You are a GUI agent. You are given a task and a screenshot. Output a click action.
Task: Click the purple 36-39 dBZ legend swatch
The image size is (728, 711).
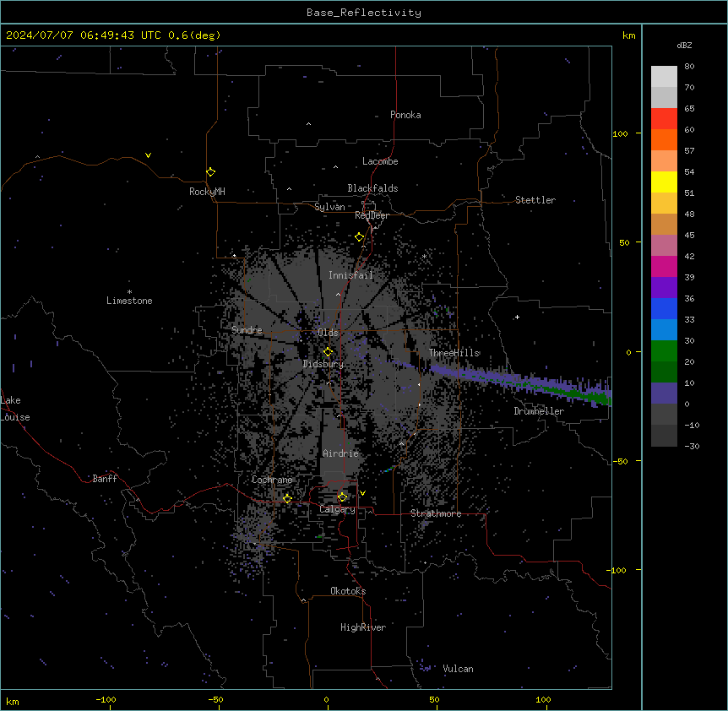tap(664, 288)
